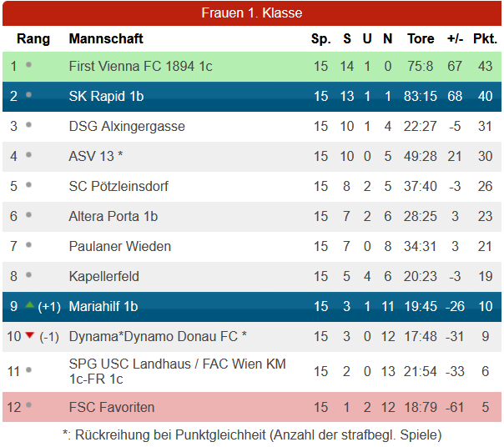Screen dimensions: 504x447
Task: Click the grey dot beside rank 11
Action: pyautogui.click(x=28, y=370)
